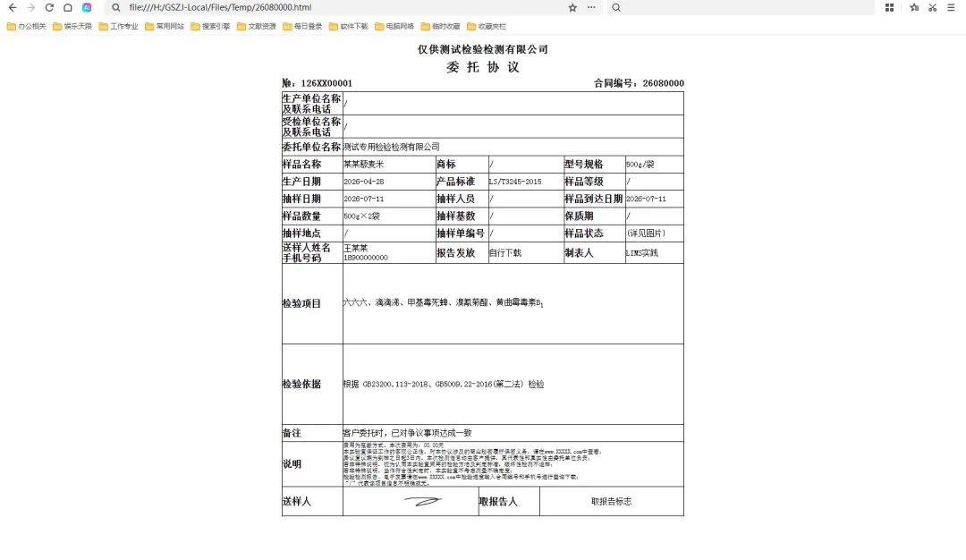
Task: Click the product standard LS/T3245-2015
Action: [x=515, y=182]
